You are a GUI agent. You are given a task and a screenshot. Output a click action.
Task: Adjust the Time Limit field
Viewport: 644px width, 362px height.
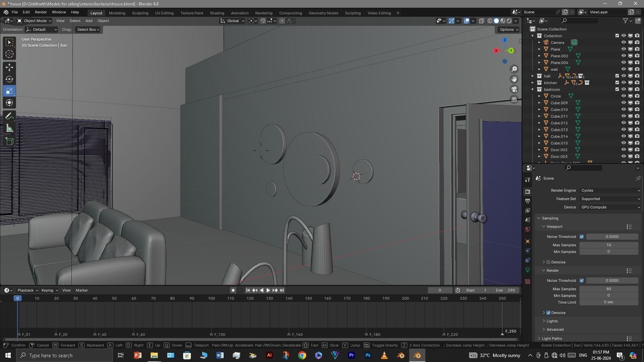609,302
